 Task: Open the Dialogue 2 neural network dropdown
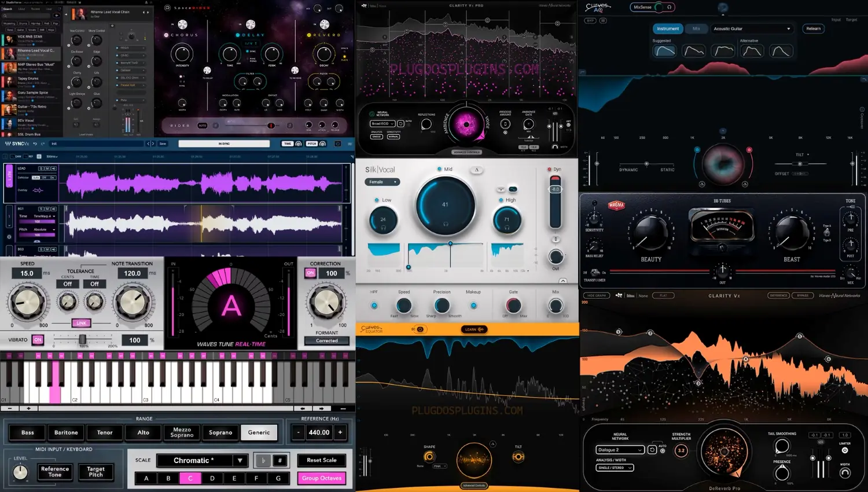[x=620, y=450]
